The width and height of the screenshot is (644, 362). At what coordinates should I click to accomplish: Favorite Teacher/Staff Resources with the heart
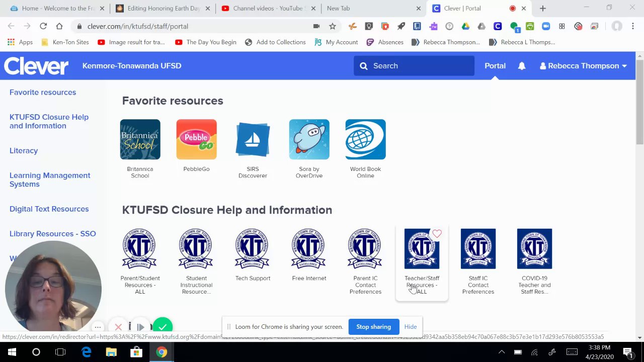[437, 234]
